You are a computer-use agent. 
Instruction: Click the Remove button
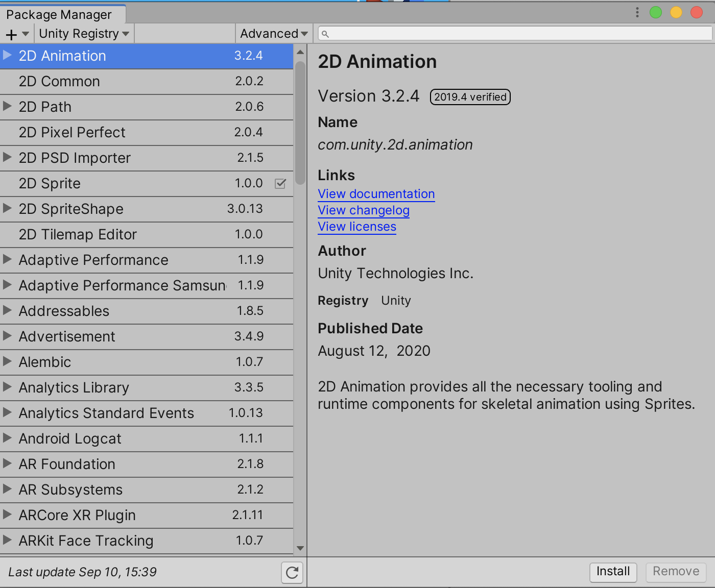pyautogui.click(x=676, y=572)
